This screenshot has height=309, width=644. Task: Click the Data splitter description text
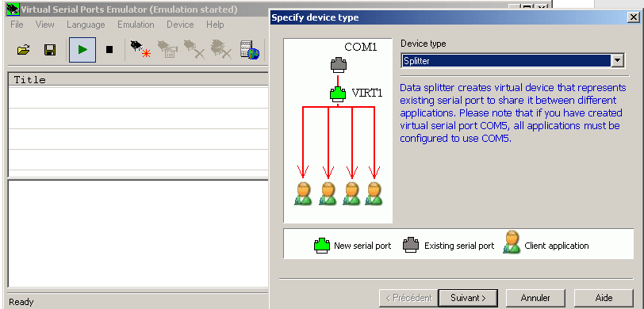[x=513, y=113]
